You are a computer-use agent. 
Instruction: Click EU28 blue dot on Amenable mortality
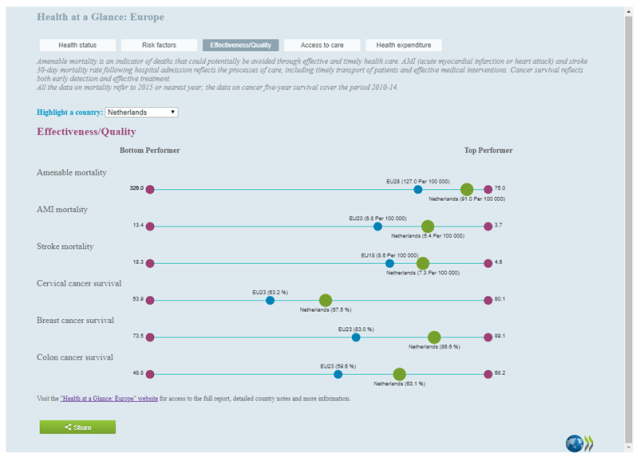[x=418, y=189]
